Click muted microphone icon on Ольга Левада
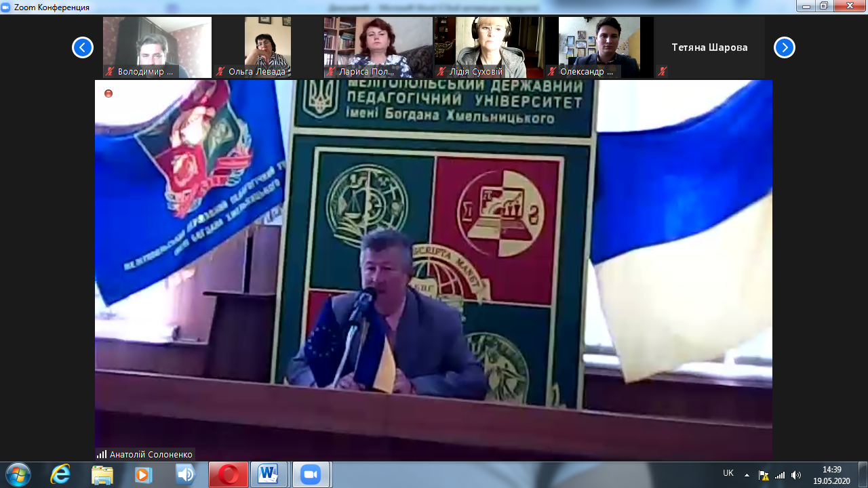Viewport: 868px width, 488px height. [220, 71]
